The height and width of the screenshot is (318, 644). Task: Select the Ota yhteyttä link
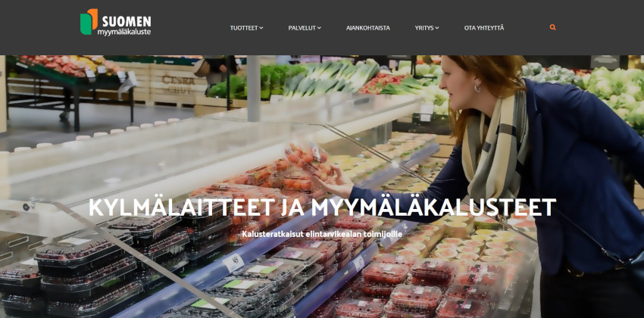point(484,28)
